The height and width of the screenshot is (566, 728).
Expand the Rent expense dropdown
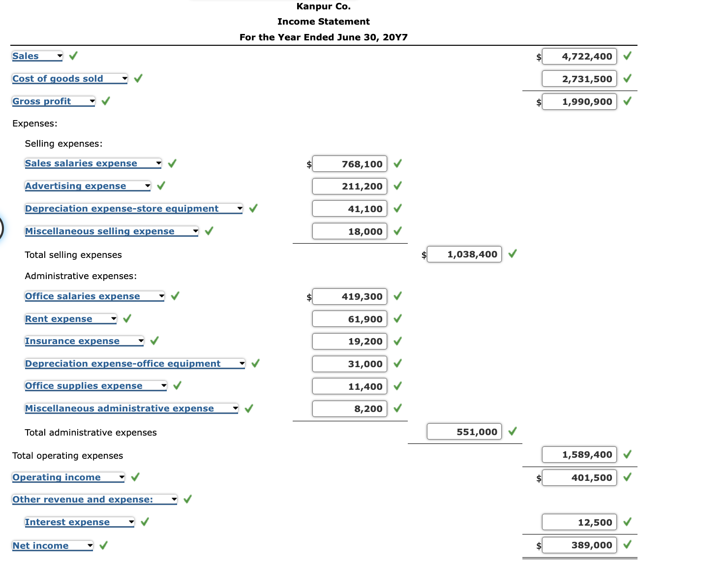click(71, 319)
